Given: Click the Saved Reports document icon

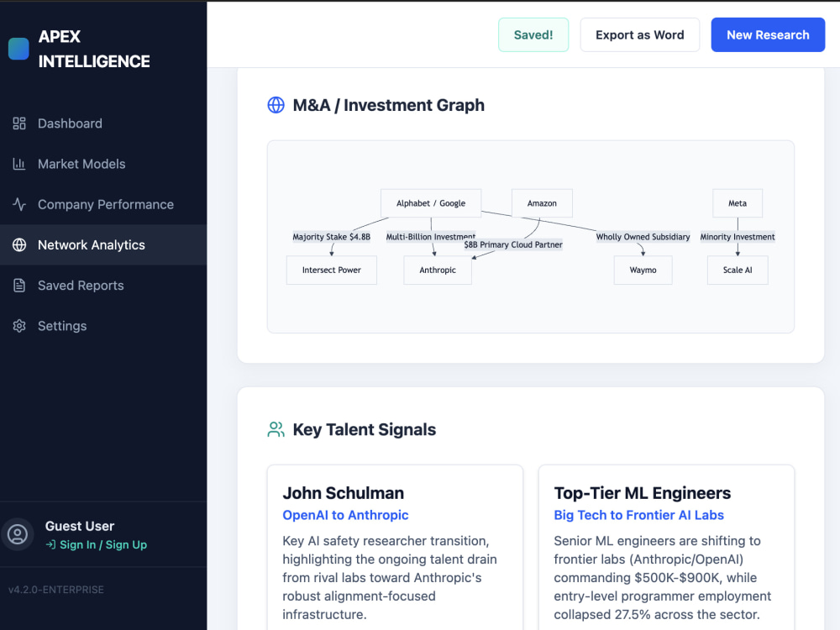Looking at the screenshot, I should click(x=19, y=286).
